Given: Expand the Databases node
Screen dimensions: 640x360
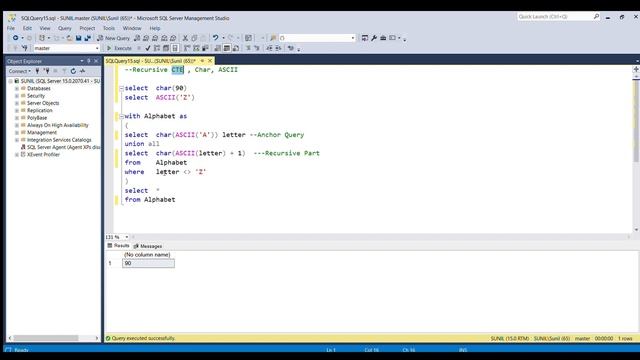Looking at the screenshot, I should pos(17,88).
